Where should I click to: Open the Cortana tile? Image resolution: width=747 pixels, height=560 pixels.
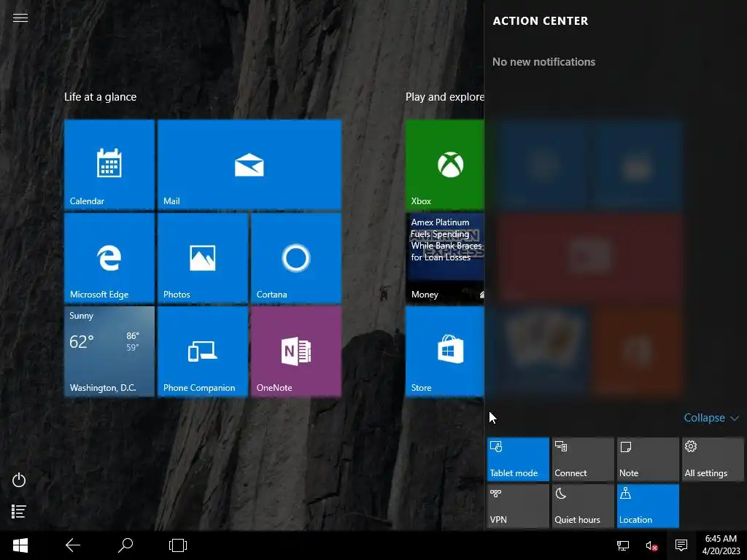coord(296,257)
